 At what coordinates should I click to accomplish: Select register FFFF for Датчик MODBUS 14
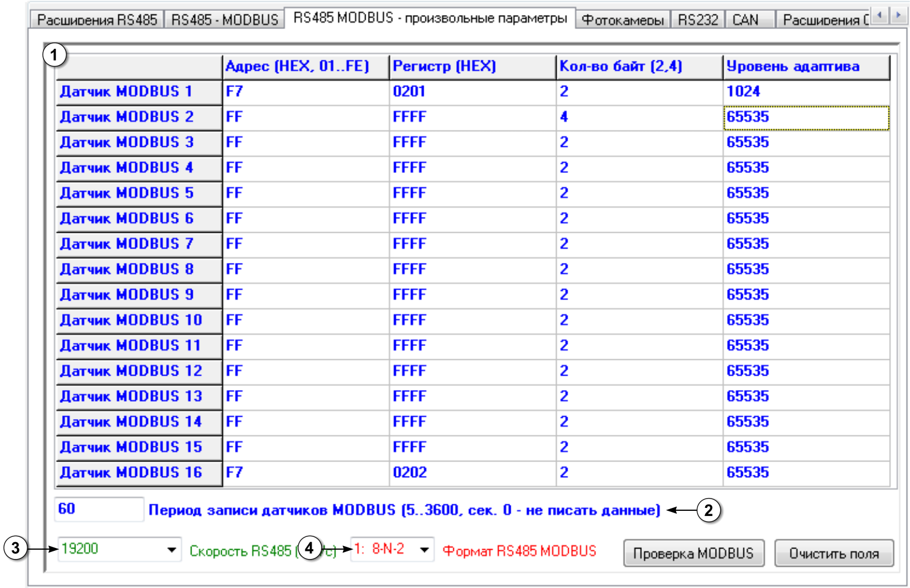473,422
